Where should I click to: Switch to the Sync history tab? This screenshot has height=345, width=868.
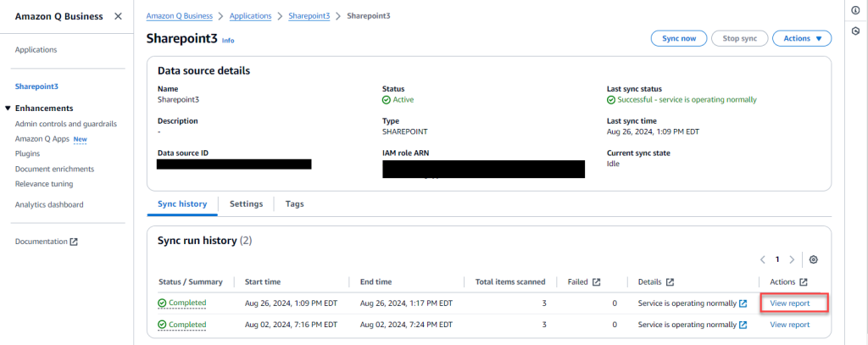[x=182, y=203]
